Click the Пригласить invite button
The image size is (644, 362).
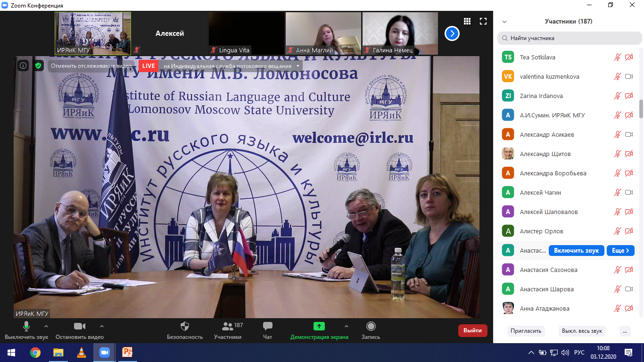click(x=526, y=331)
